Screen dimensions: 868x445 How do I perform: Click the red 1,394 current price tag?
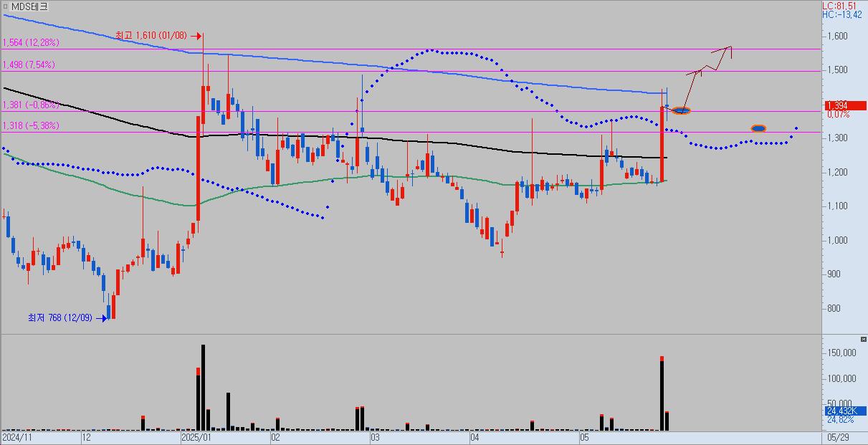845,105
